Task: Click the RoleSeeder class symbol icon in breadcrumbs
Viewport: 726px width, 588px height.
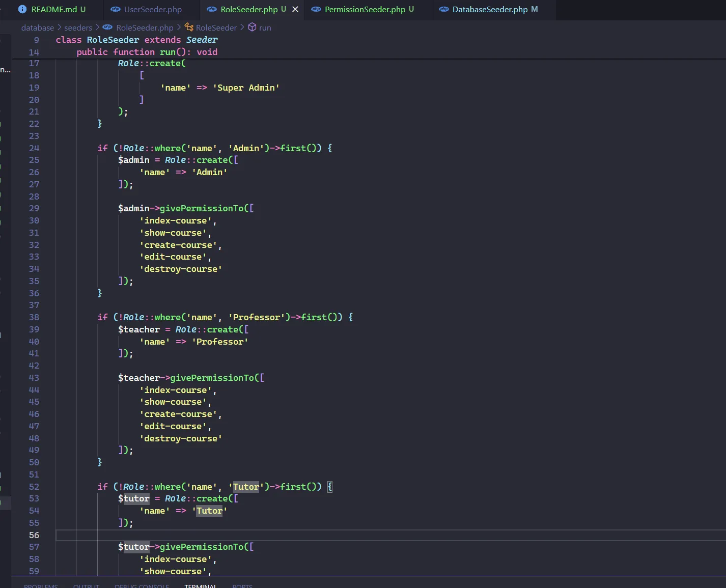Action: 189,27
